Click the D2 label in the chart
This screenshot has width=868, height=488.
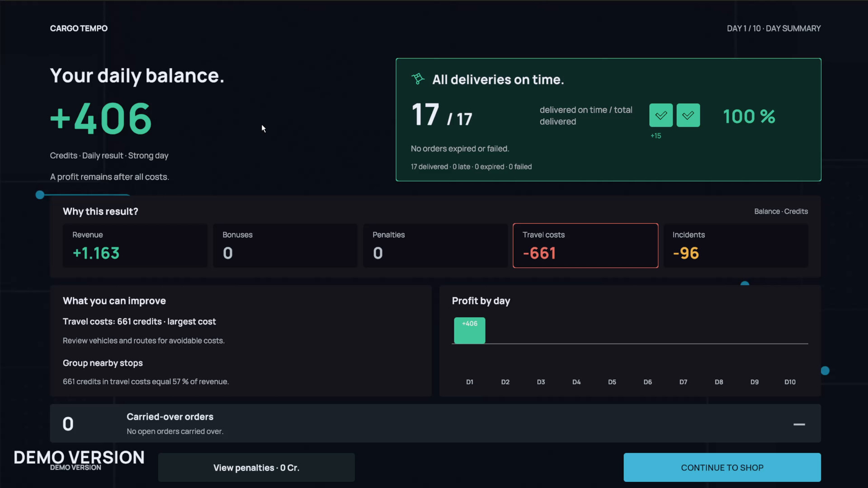pos(505,382)
